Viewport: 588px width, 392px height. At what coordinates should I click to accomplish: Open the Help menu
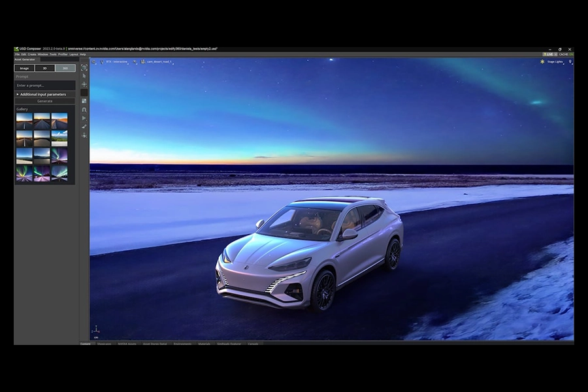pos(83,54)
